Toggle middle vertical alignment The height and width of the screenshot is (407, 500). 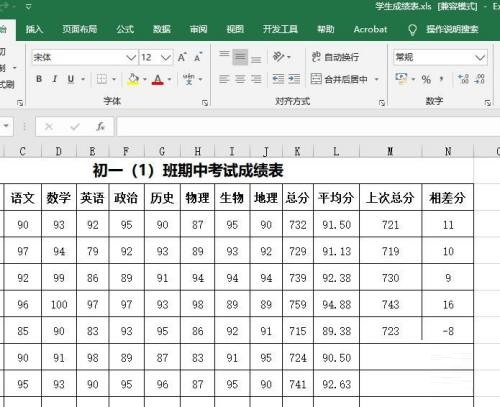(240, 57)
